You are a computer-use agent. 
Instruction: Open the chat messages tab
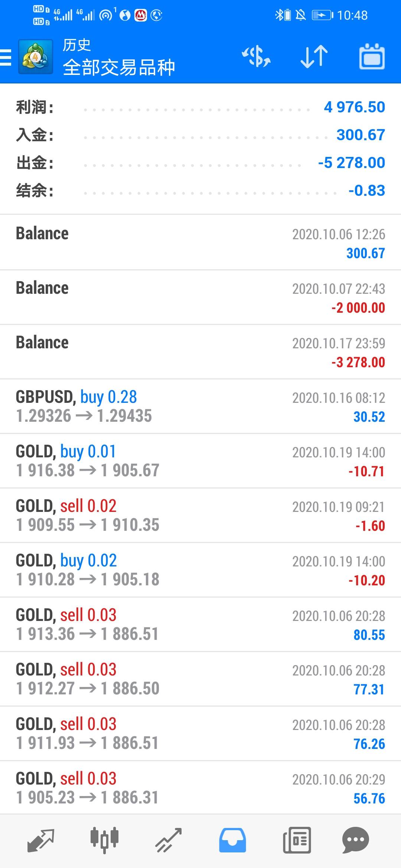point(355,840)
